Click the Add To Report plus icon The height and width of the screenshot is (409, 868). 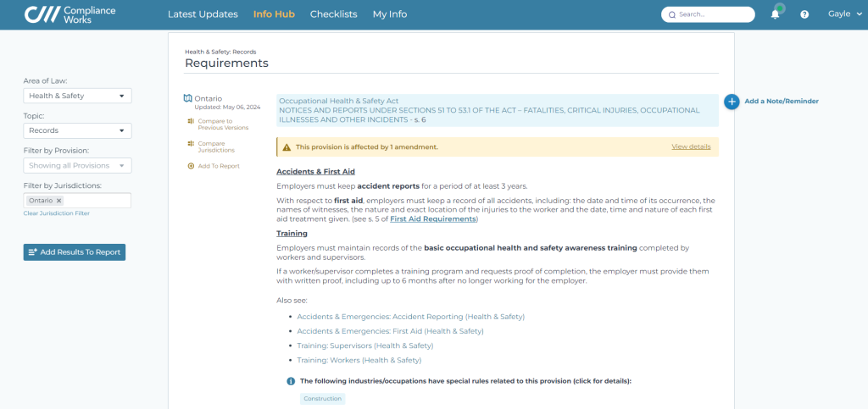coord(190,166)
